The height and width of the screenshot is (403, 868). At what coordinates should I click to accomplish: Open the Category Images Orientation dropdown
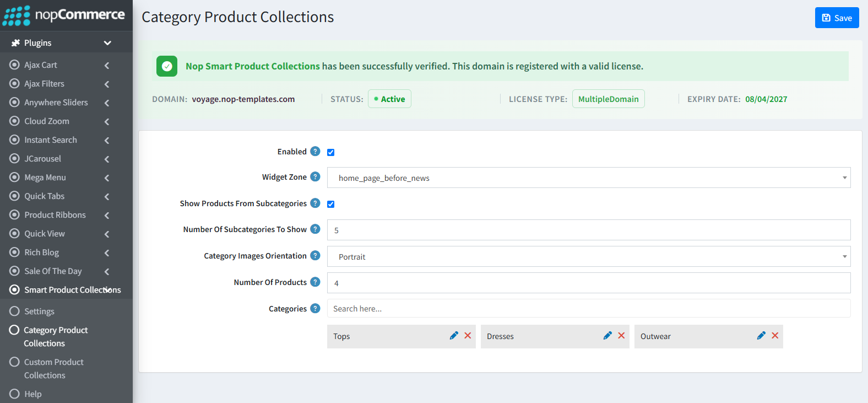click(x=589, y=256)
